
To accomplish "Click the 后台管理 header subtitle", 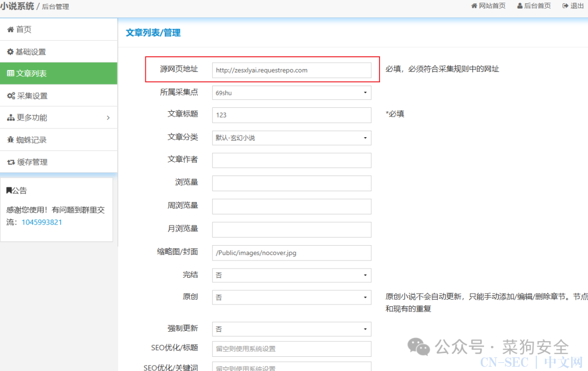I will [x=55, y=7].
